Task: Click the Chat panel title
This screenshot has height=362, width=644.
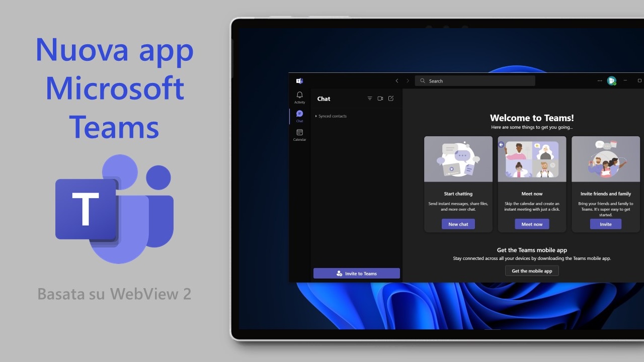Action: (324, 99)
